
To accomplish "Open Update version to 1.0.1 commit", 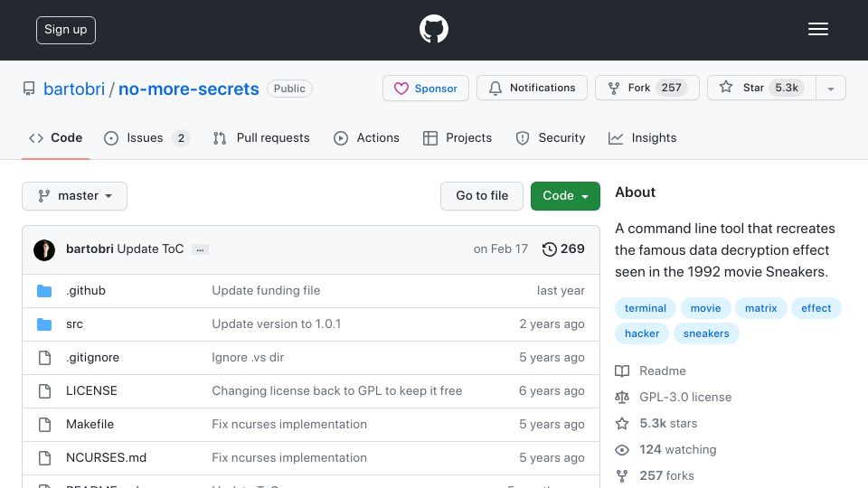I will coord(277,324).
